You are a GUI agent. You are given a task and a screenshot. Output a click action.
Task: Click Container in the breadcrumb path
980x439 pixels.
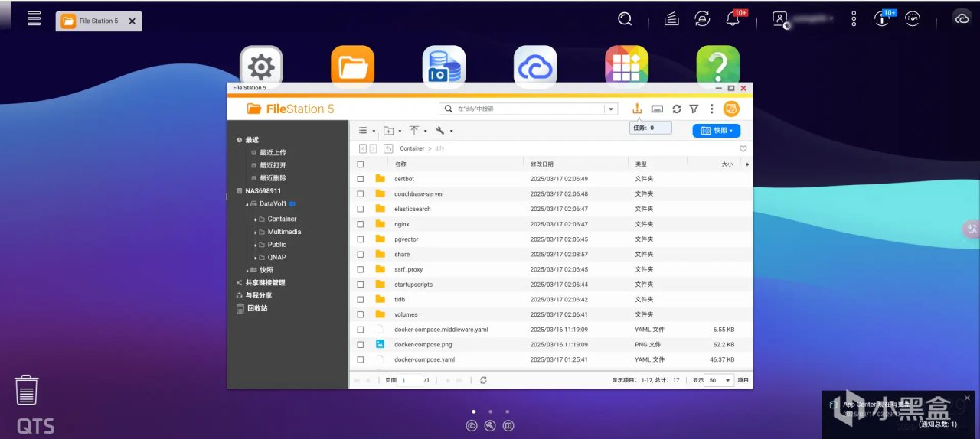pos(412,148)
